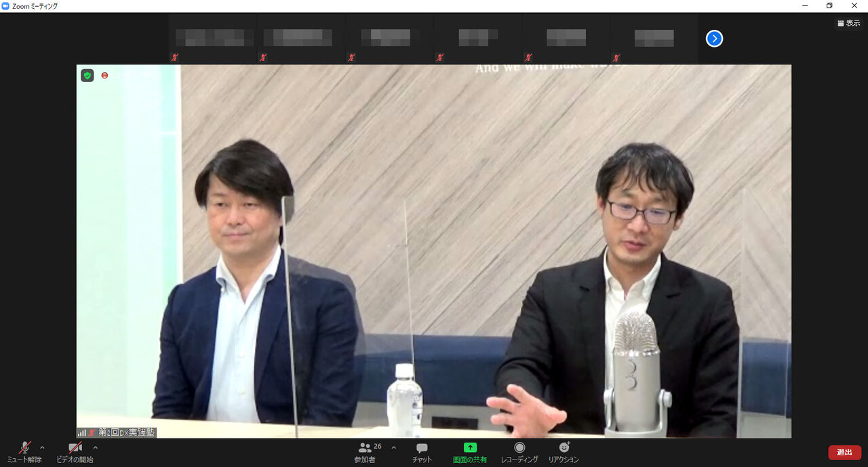This screenshot has width=868, height=467.
Task: Click the red recording indicator icon
Action: pos(104,75)
